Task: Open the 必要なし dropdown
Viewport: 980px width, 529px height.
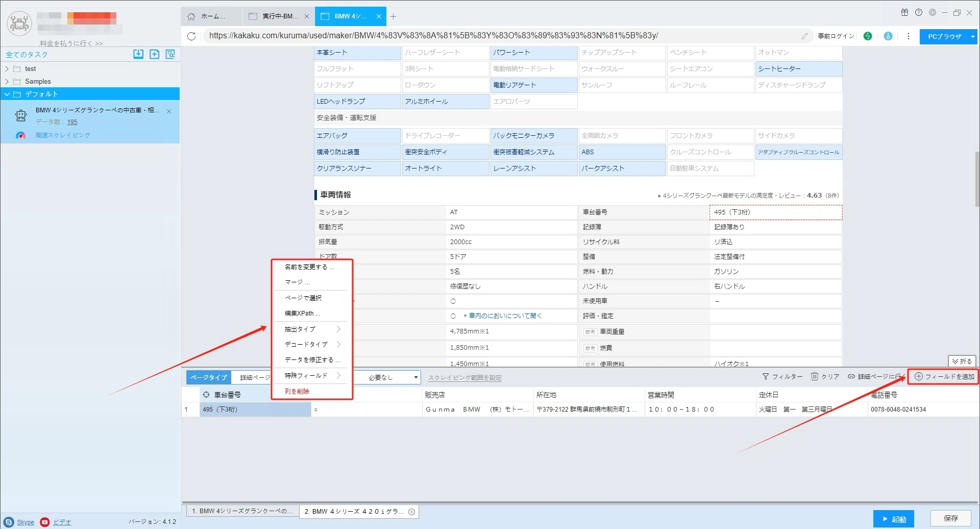Action: pyautogui.click(x=393, y=377)
